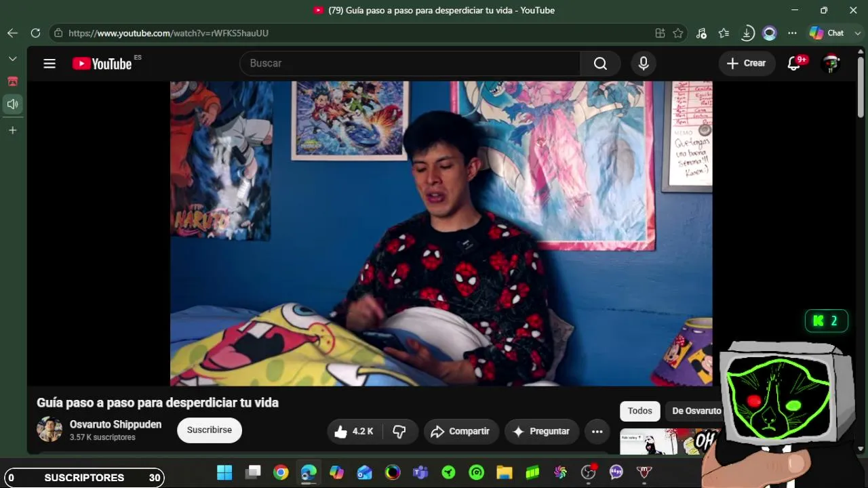Open the browser downloads icon
Screen dimensions: 868x488
point(747,33)
